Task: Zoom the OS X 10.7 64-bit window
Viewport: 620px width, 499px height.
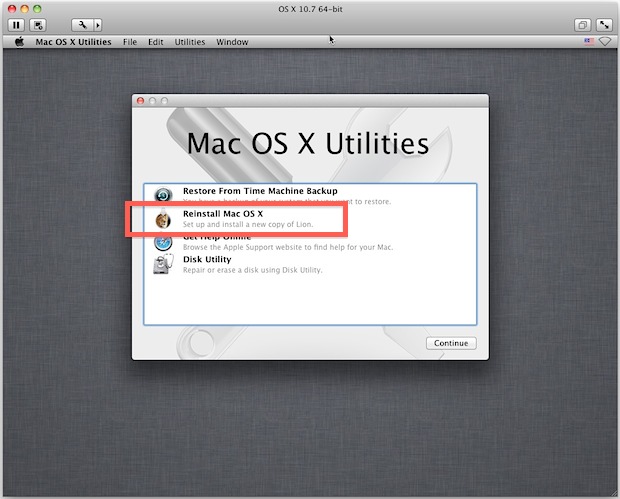Action: pyautogui.click(x=37, y=9)
